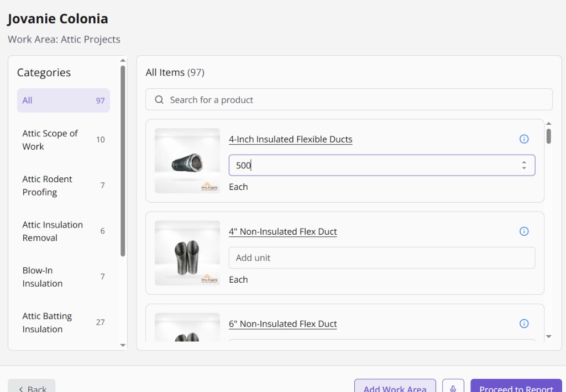Choose Attic Insulation Removal category

[64, 231]
